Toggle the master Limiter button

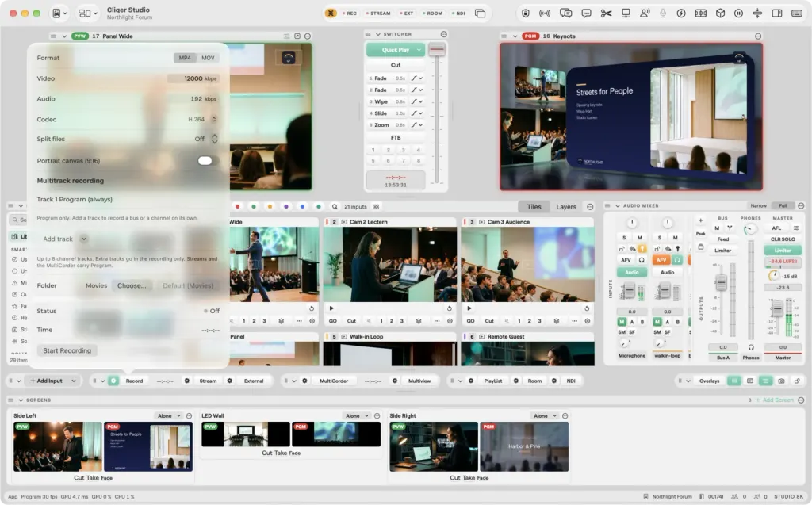coord(783,251)
